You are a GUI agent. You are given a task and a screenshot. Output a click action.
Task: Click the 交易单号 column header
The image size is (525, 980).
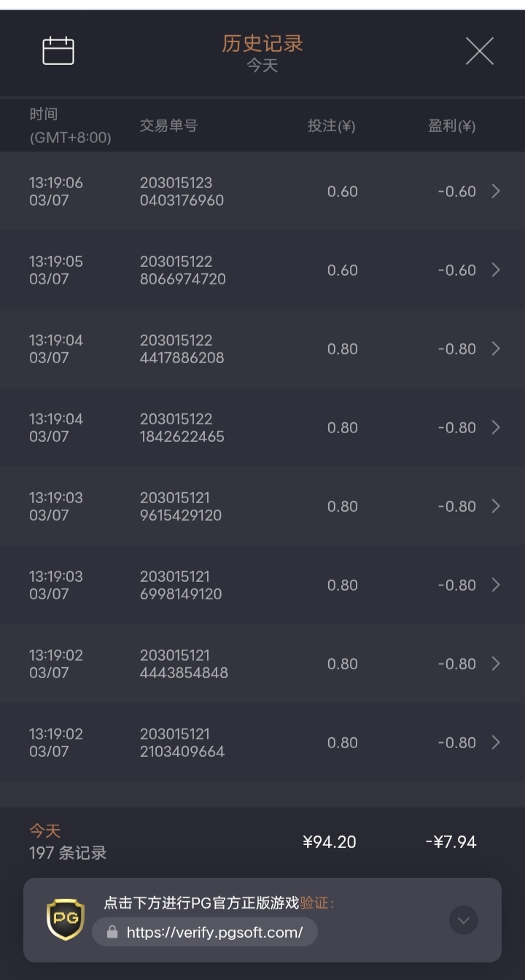coord(168,125)
